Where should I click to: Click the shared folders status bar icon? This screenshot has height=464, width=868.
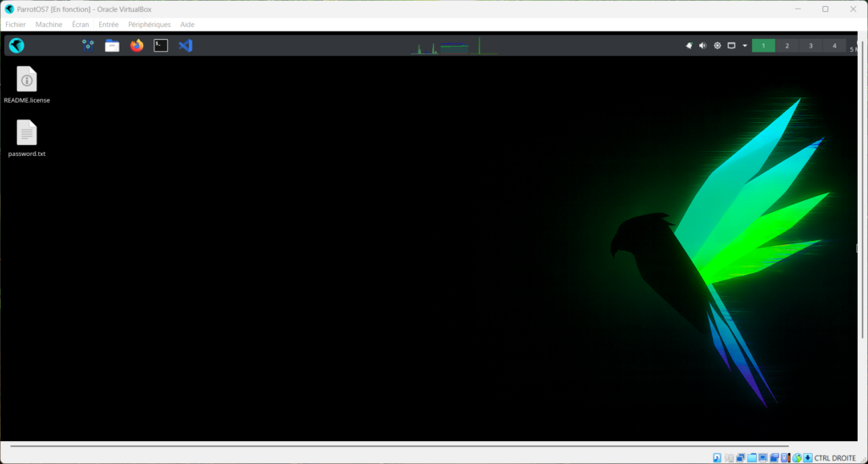tap(752, 458)
